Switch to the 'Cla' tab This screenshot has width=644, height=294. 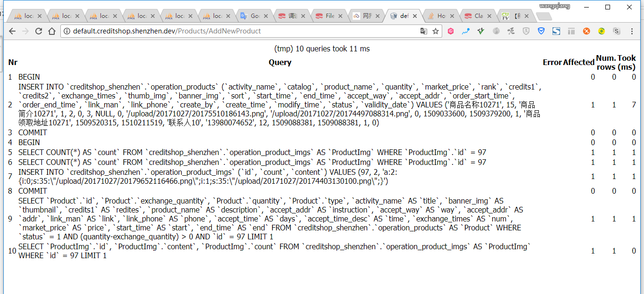click(479, 16)
